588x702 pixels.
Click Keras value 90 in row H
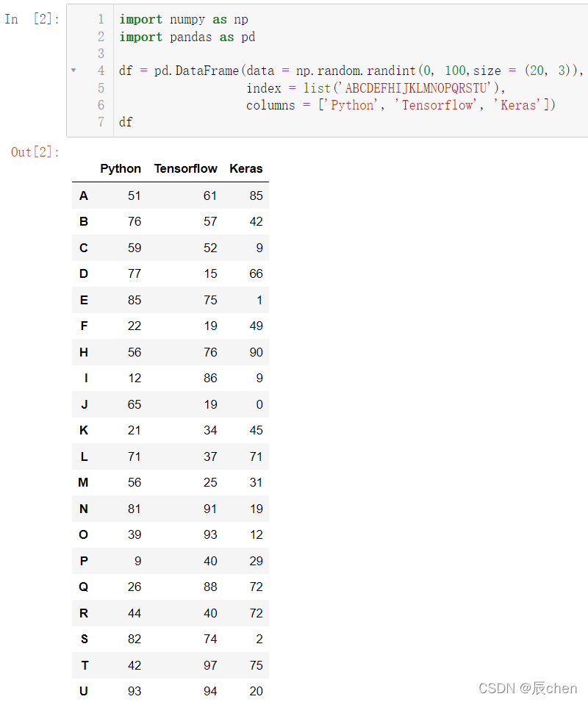tap(256, 352)
